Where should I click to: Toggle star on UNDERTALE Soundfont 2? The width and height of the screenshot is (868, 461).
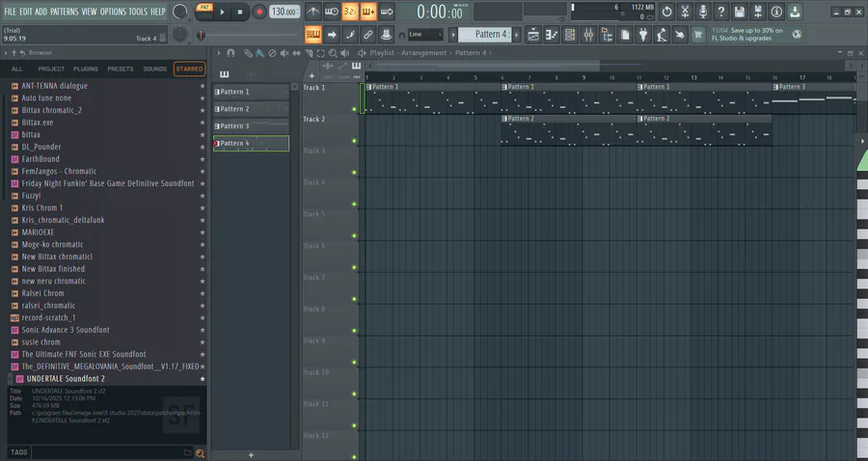pos(203,378)
